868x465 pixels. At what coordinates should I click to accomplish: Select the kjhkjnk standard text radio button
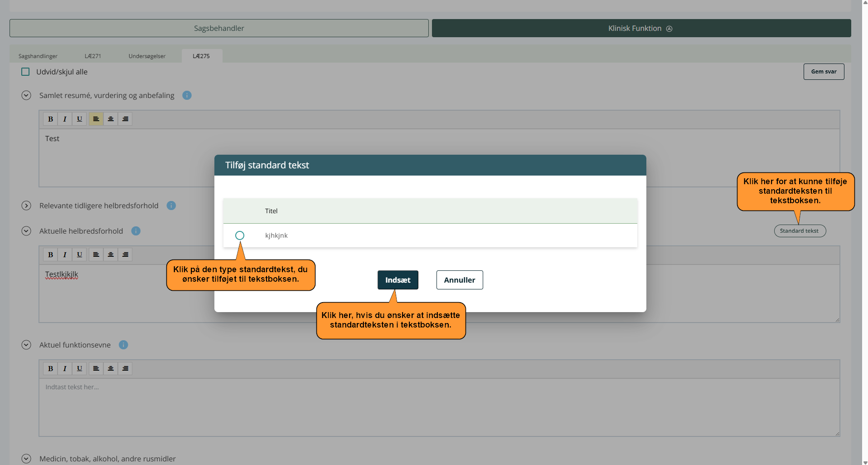(x=240, y=235)
